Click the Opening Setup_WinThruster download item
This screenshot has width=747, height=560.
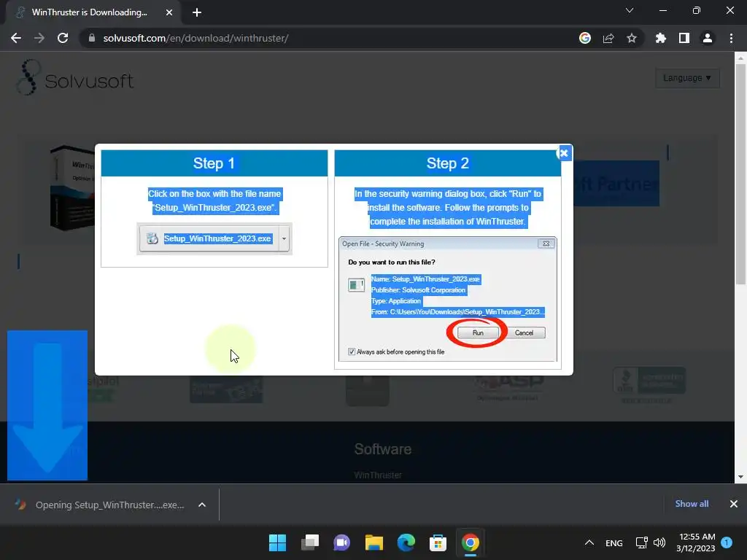click(x=100, y=505)
